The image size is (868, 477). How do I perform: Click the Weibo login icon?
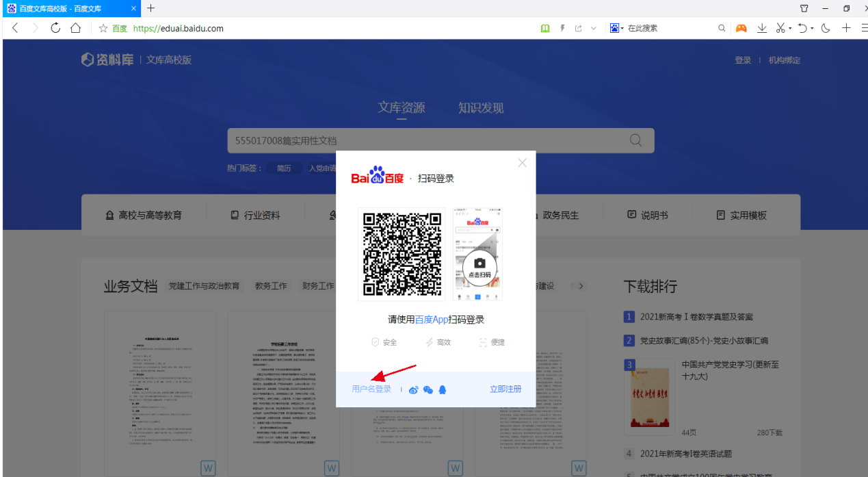pos(413,390)
